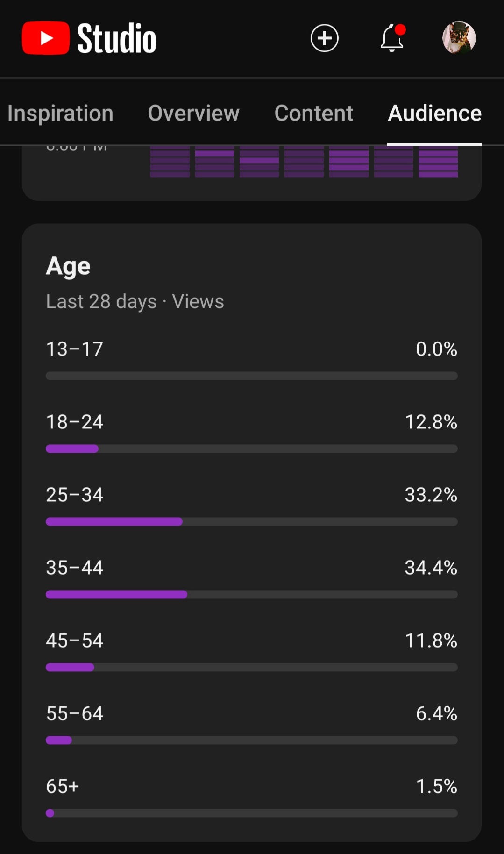The image size is (504, 854).
Task: Tap the empty 13–17 age bar
Action: pos(251,376)
